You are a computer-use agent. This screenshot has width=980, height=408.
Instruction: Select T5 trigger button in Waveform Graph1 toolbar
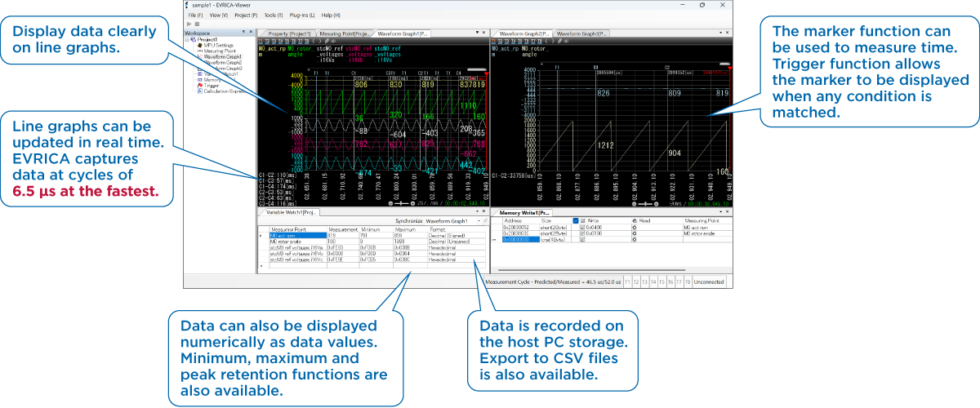[287, 41]
